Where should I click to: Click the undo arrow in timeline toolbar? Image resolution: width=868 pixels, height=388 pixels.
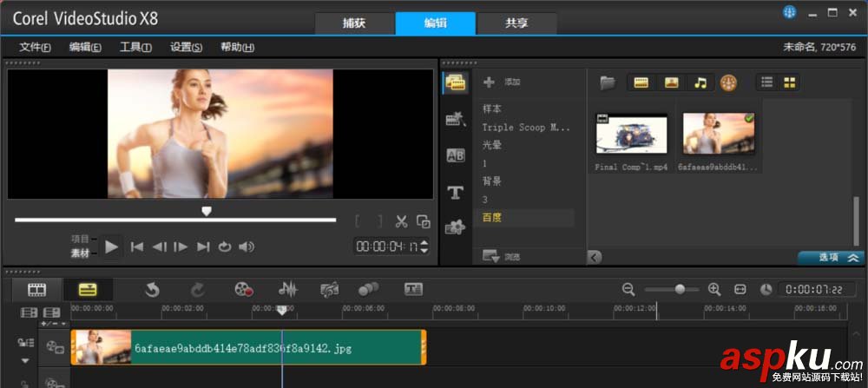(x=152, y=289)
